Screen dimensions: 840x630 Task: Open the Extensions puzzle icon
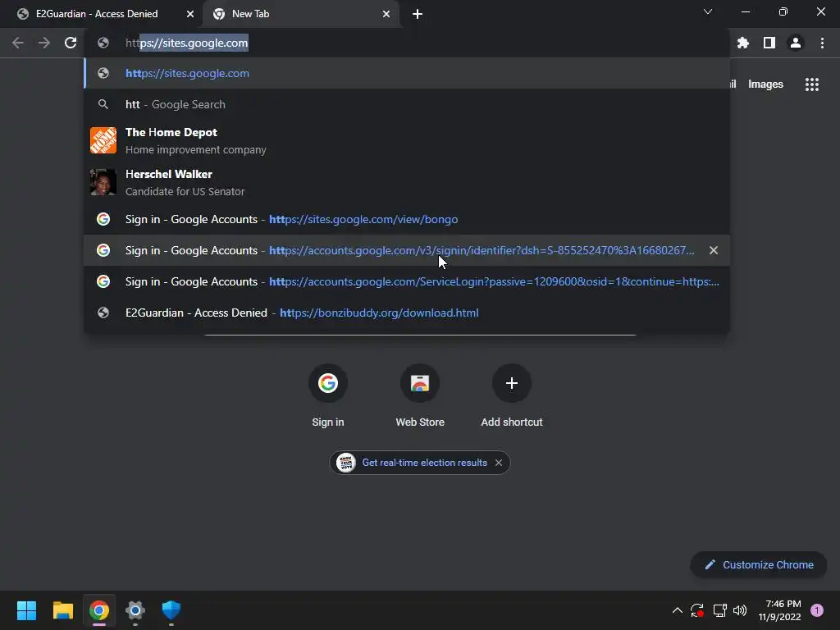pyautogui.click(x=743, y=43)
